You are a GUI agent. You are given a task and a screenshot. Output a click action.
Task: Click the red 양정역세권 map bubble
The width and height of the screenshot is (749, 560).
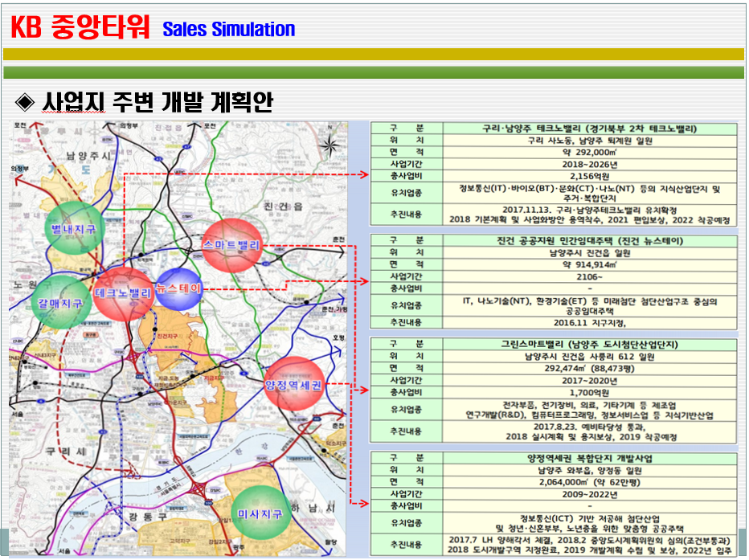pos(294,384)
